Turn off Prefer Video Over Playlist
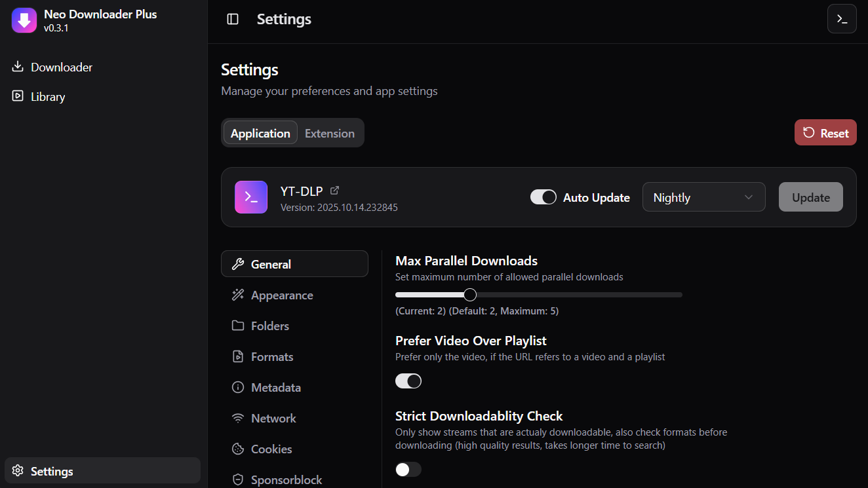The width and height of the screenshot is (868, 488). coord(408,381)
